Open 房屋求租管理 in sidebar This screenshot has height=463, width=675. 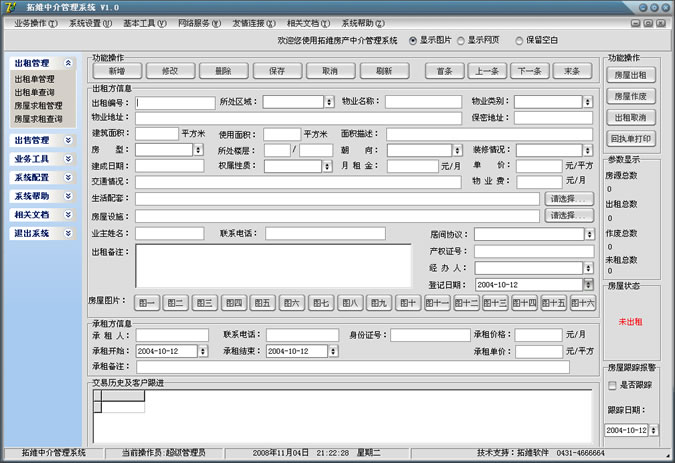(38, 106)
